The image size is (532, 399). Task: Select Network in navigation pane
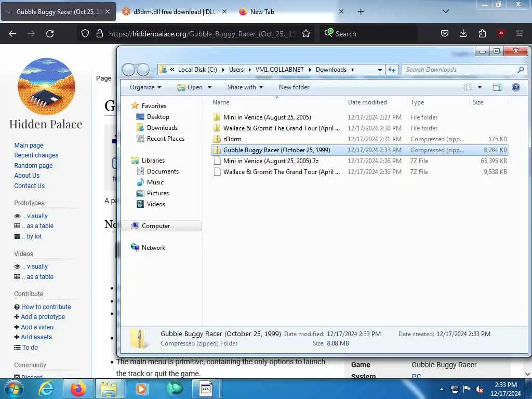click(x=148, y=248)
